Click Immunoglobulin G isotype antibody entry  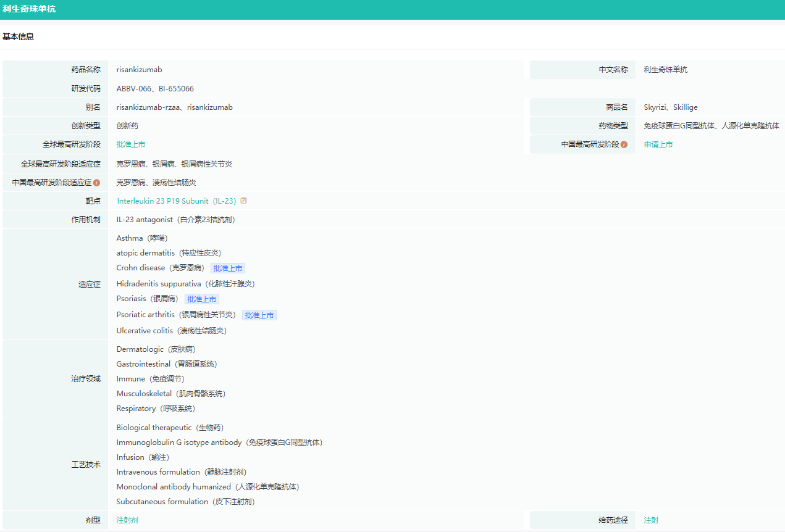click(219, 443)
